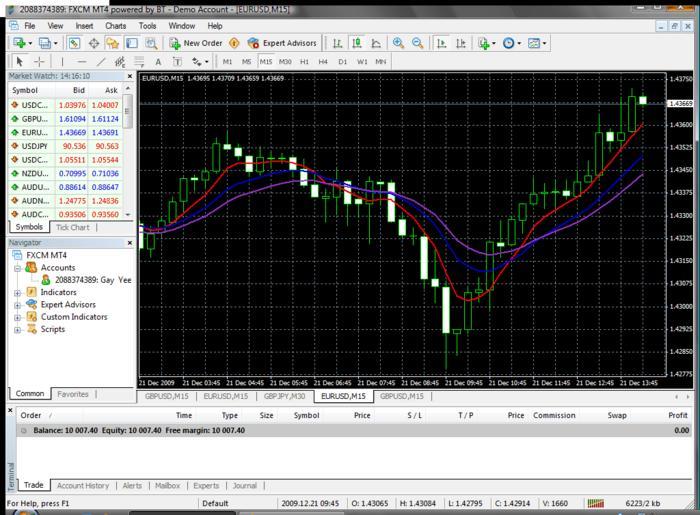Zoom out on the chart
This screenshot has width=700, height=515.
tap(417, 43)
